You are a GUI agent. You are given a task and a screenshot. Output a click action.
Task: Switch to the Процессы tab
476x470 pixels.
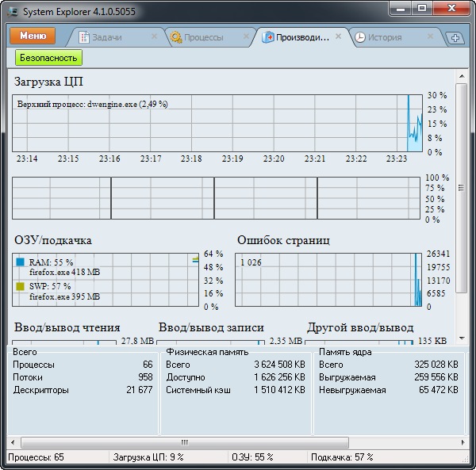205,37
